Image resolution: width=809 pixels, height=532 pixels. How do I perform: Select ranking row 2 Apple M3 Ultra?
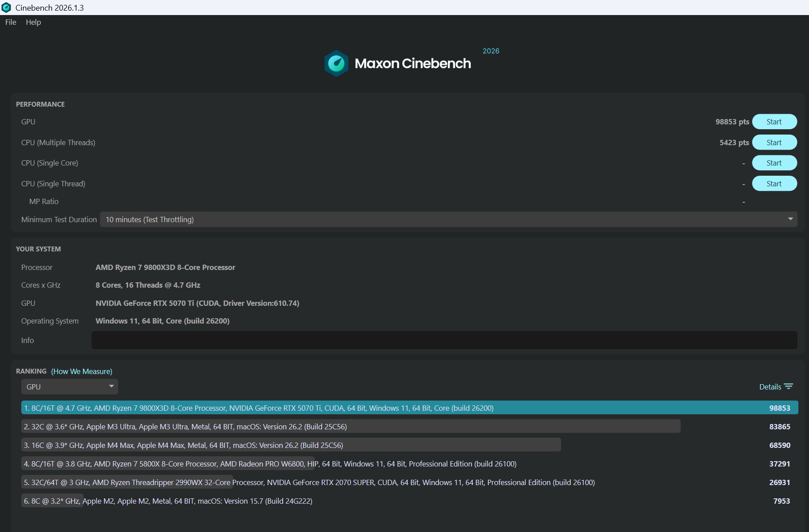(x=409, y=427)
